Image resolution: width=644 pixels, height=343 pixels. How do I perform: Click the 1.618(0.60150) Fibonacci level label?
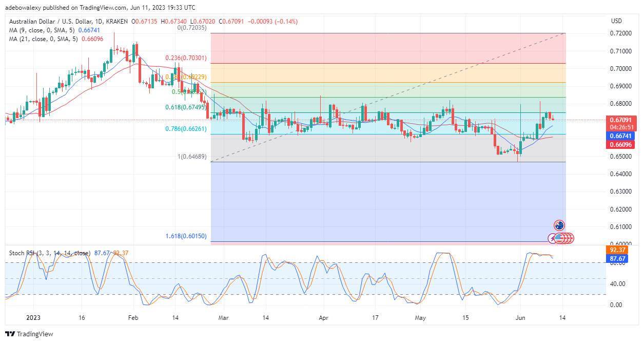pyautogui.click(x=186, y=236)
